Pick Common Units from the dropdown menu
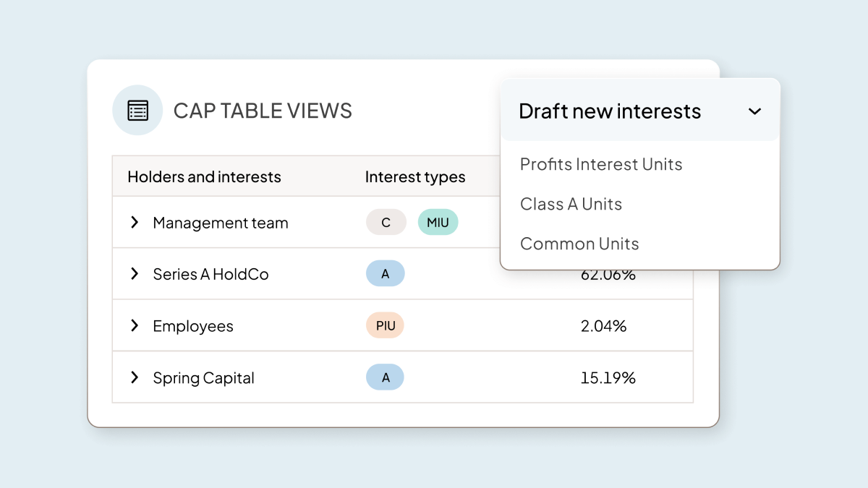868x488 pixels. pos(579,244)
